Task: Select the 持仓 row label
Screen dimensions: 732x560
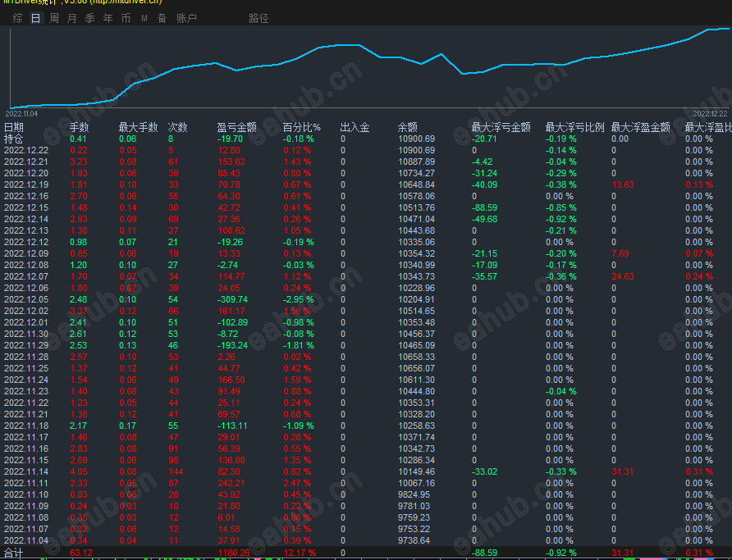Action: coord(14,139)
